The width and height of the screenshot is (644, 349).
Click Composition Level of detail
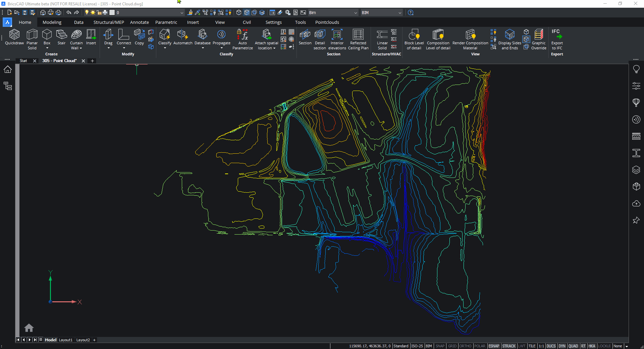[x=438, y=40]
